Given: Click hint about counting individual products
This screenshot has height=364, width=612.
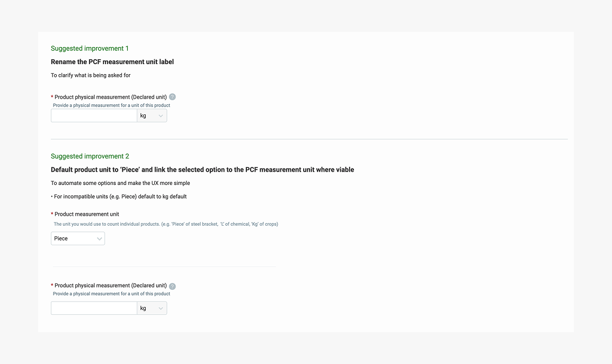Looking at the screenshot, I should (166, 224).
